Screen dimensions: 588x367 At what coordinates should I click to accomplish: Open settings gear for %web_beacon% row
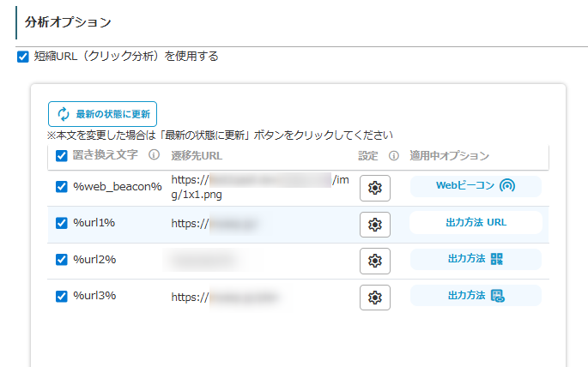(x=374, y=188)
